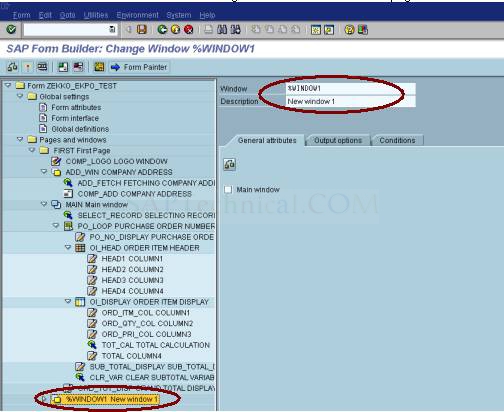Open the Help menu
The width and height of the screenshot is (504, 412).
click(207, 15)
